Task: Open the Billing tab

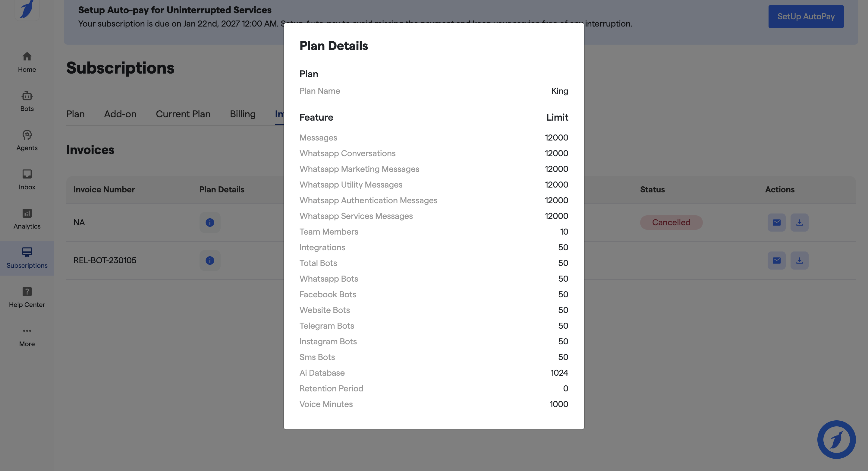Action: pos(243,114)
